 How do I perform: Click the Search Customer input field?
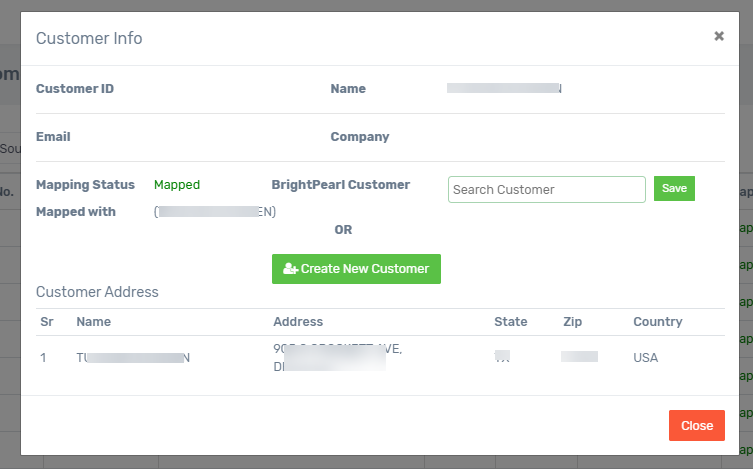coord(547,190)
